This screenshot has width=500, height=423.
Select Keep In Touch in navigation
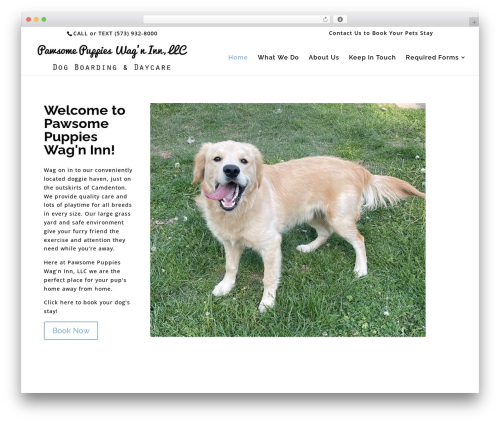click(372, 57)
